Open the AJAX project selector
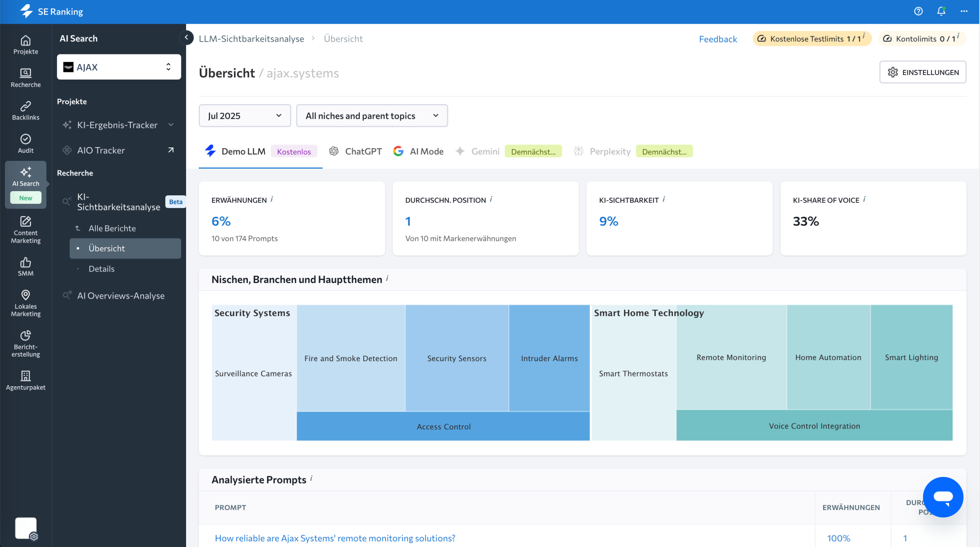 click(119, 67)
